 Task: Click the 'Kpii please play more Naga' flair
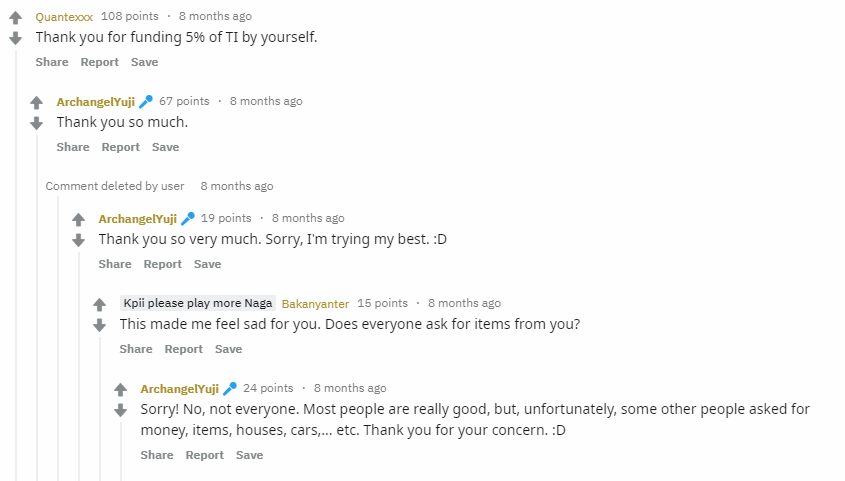(x=198, y=303)
